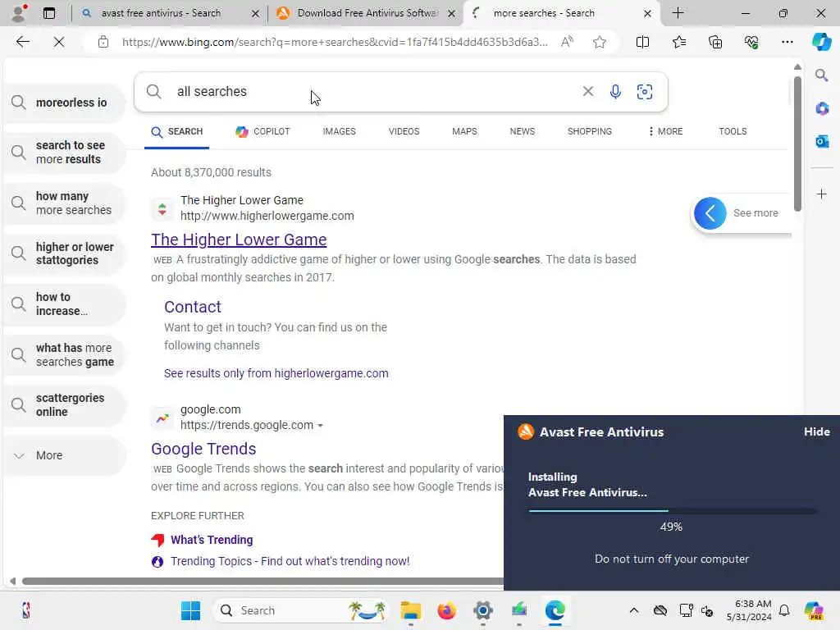Open Settings gear in taskbar
The height and width of the screenshot is (630, 840).
(x=482, y=610)
